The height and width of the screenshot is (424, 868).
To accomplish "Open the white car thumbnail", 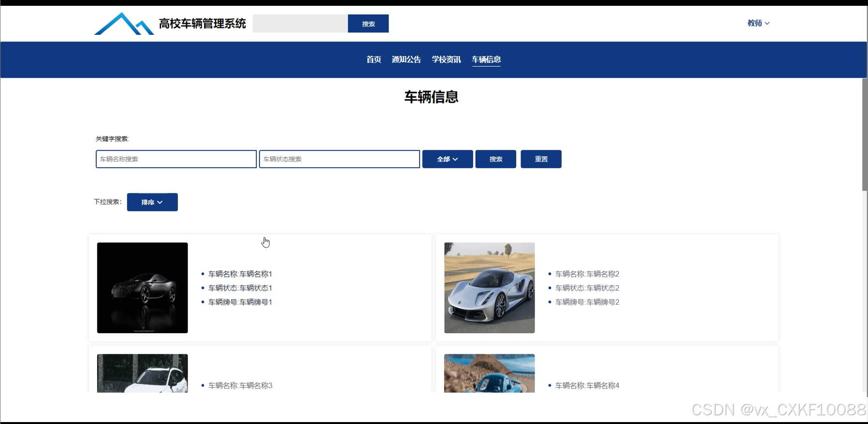I will pos(142,373).
